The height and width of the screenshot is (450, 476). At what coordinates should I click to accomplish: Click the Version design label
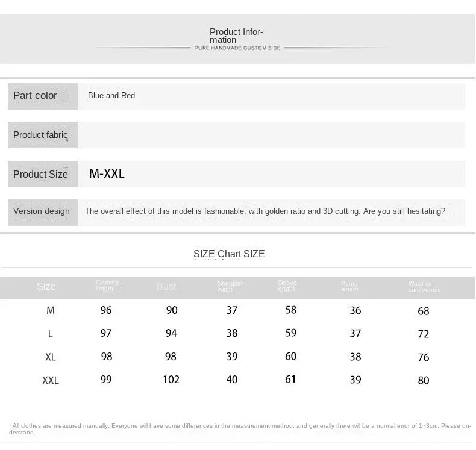[42, 211]
